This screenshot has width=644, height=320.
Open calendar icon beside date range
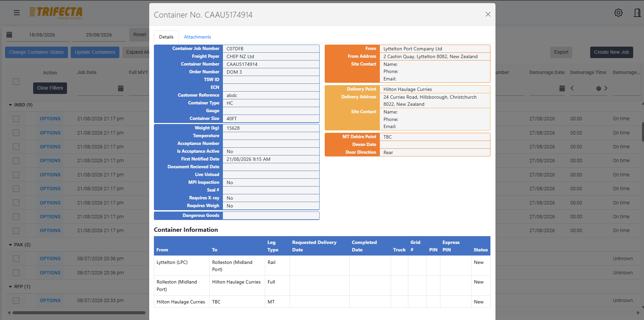9,34
